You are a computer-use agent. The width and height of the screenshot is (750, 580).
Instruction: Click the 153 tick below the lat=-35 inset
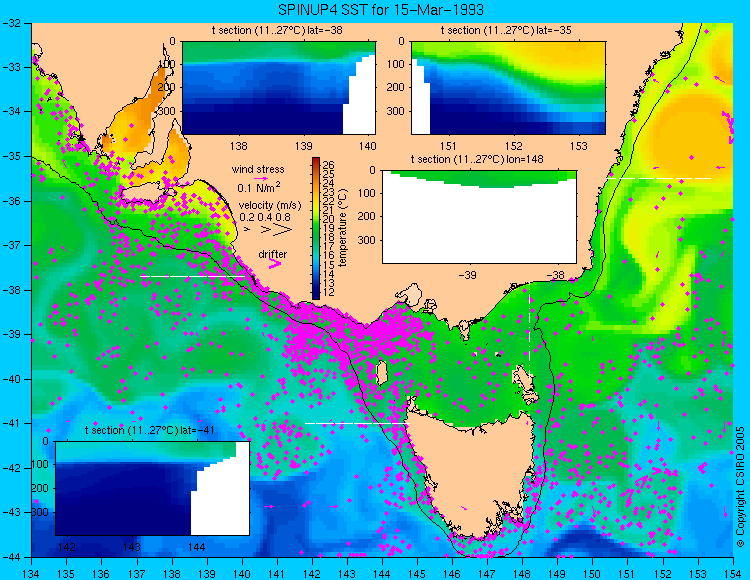579,146
